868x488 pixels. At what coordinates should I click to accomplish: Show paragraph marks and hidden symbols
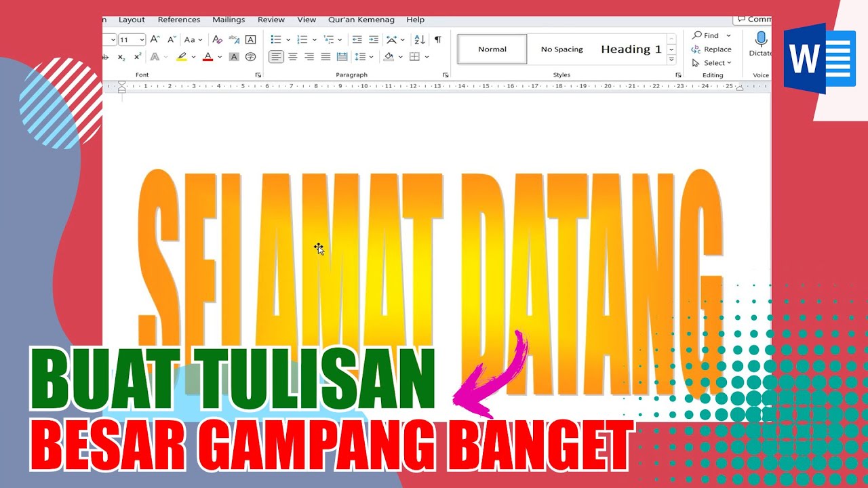coord(438,39)
